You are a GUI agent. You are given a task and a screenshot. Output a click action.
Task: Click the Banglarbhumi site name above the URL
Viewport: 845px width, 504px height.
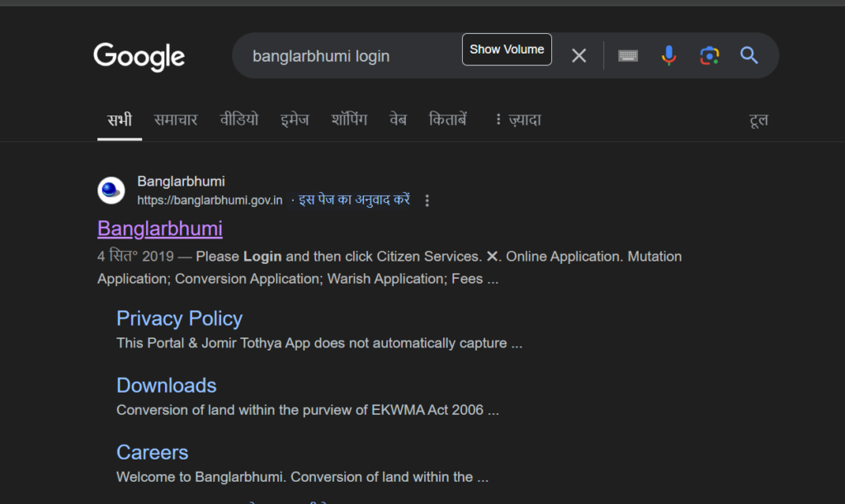pos(181,181)
